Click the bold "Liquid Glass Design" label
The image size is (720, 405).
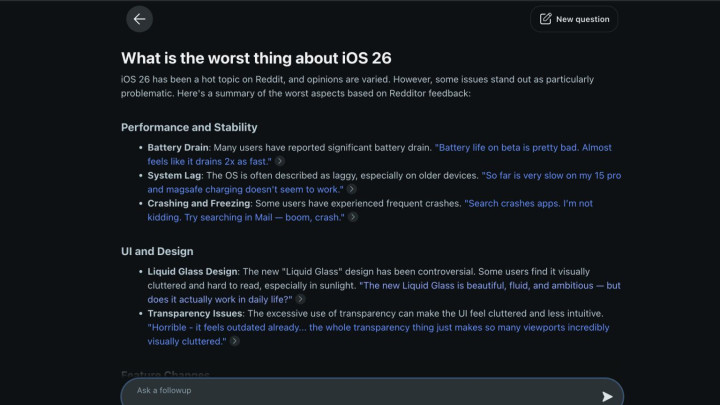click(x=192, y=272)
